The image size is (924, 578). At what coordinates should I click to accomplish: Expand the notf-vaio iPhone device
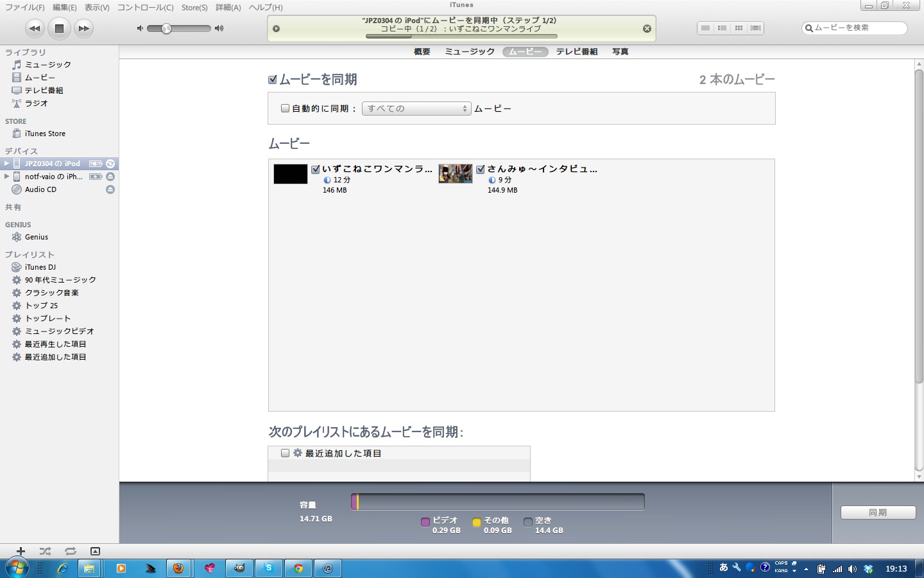point(6,177)
